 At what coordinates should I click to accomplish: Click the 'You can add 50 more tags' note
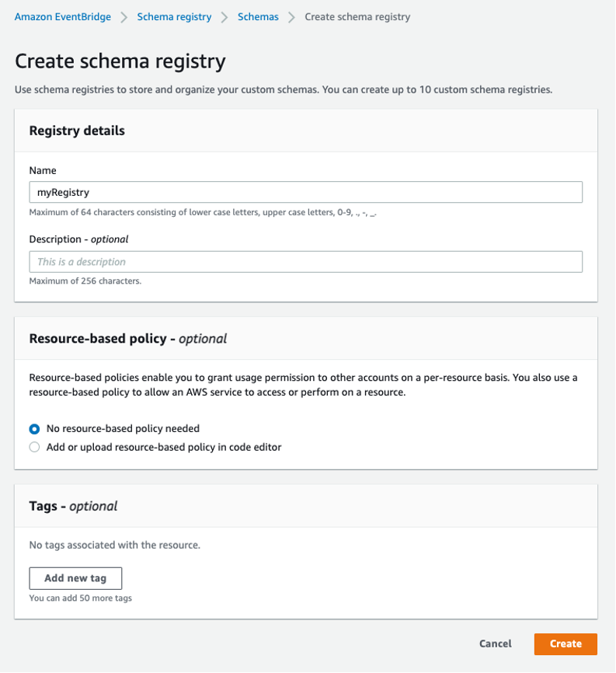tap(80, 598)
